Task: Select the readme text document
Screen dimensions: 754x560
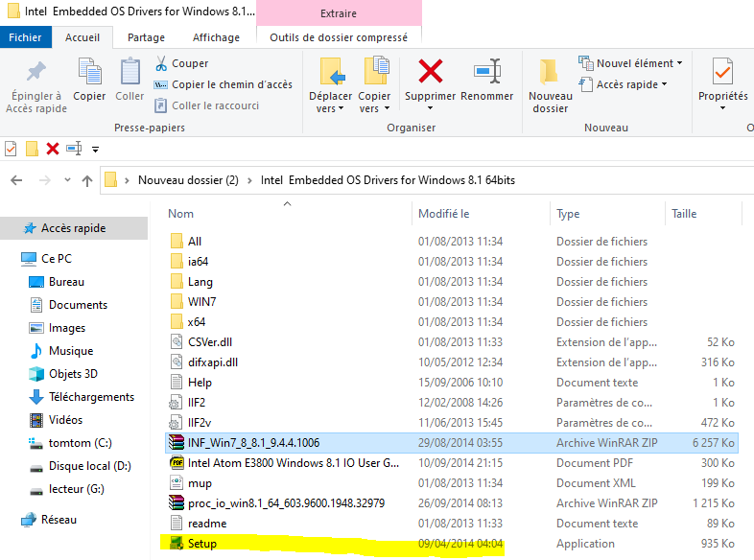Action: point(207,524)
